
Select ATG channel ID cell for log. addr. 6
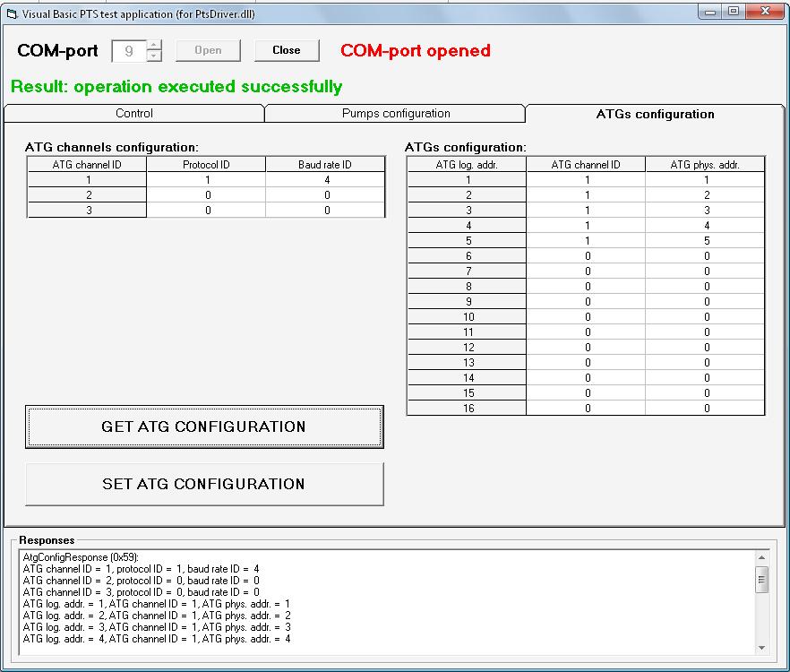pyautogui.click(x=587, y=256)
